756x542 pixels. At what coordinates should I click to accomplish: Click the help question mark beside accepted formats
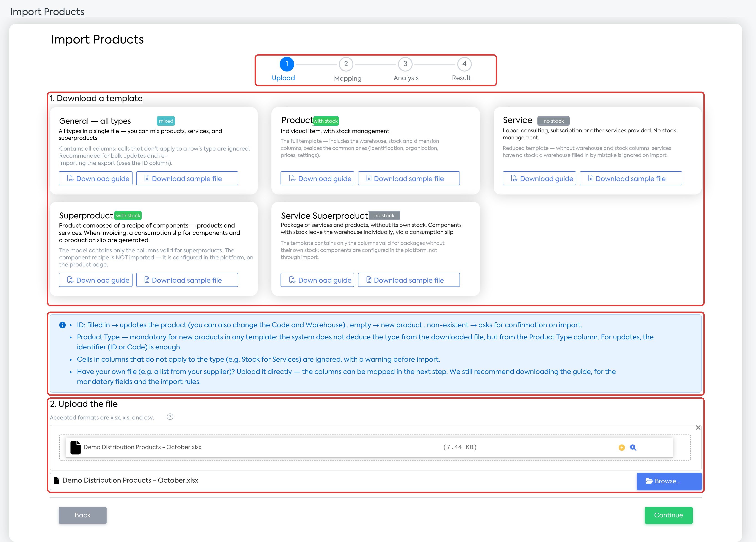point(170,417)
